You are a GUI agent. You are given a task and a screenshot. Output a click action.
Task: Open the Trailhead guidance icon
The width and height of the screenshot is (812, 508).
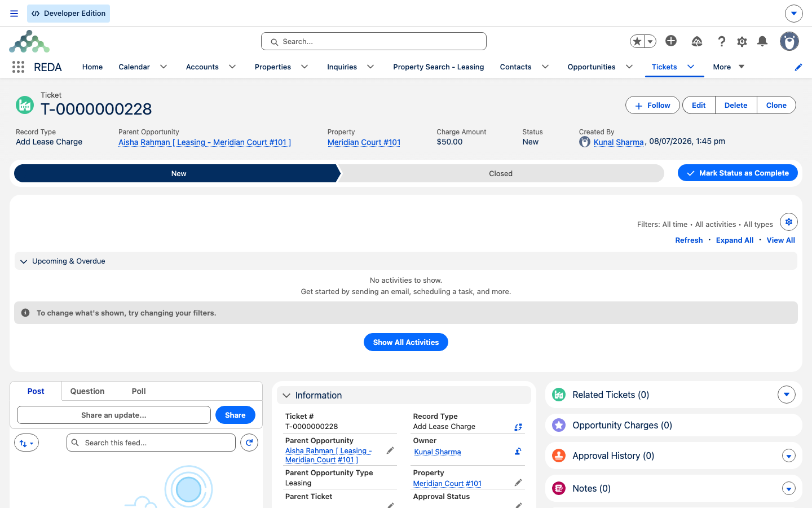coord(697,41)
